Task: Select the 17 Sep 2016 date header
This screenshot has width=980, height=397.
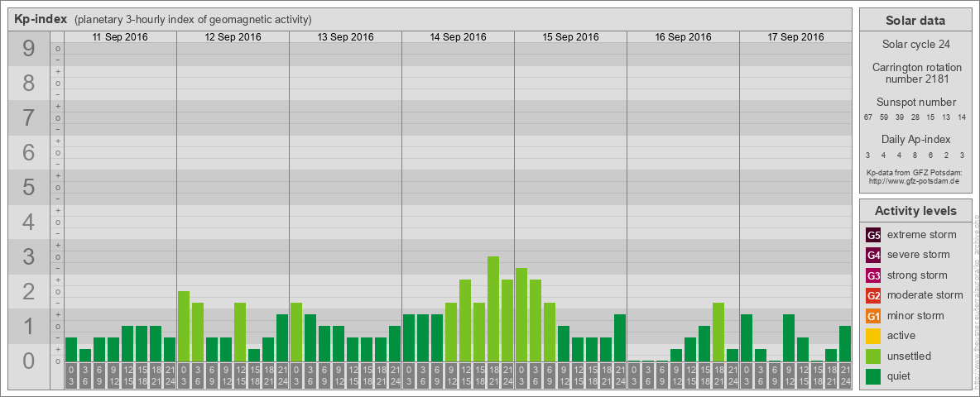Action: 795,37
